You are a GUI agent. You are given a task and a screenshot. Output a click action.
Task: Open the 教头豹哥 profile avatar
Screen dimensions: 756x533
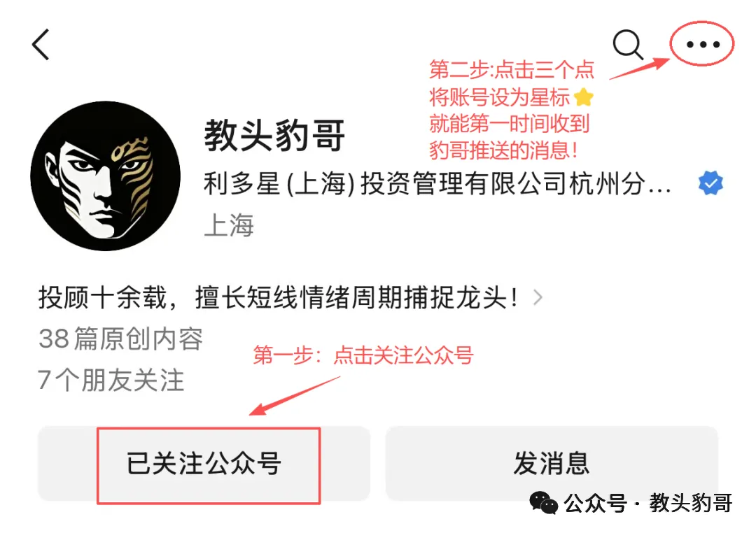[105, 176]
